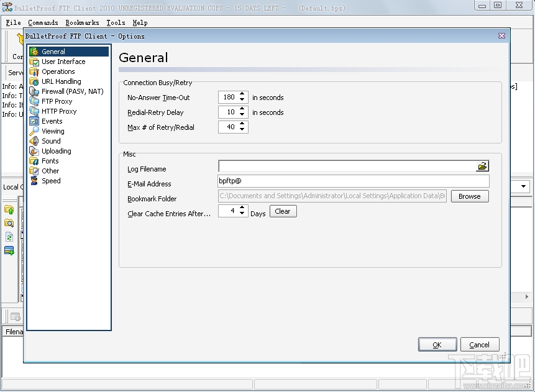The width and height of the screenshot is (535, 392).
Task: Open the Fonts settings page
Action: coord(49,161)
